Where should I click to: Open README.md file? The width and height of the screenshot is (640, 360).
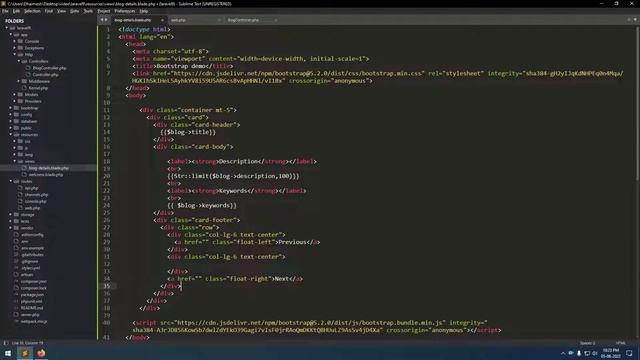(31, 308)
